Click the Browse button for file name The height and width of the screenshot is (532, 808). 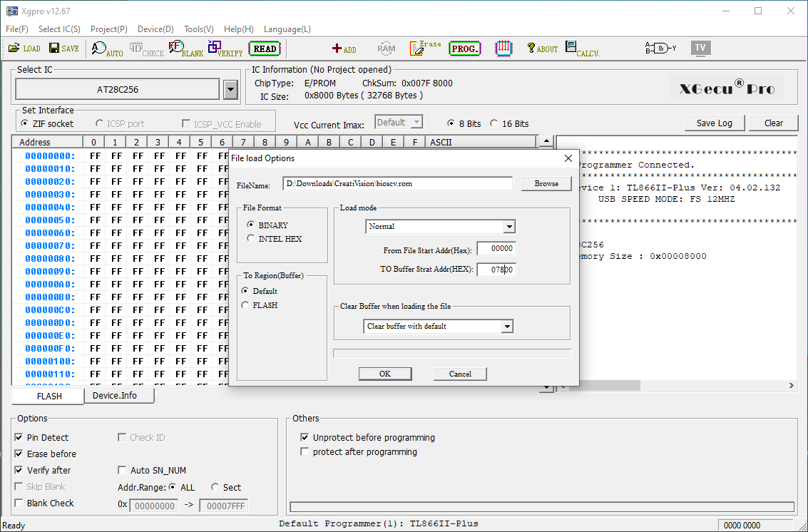click(x=546, y=184)
